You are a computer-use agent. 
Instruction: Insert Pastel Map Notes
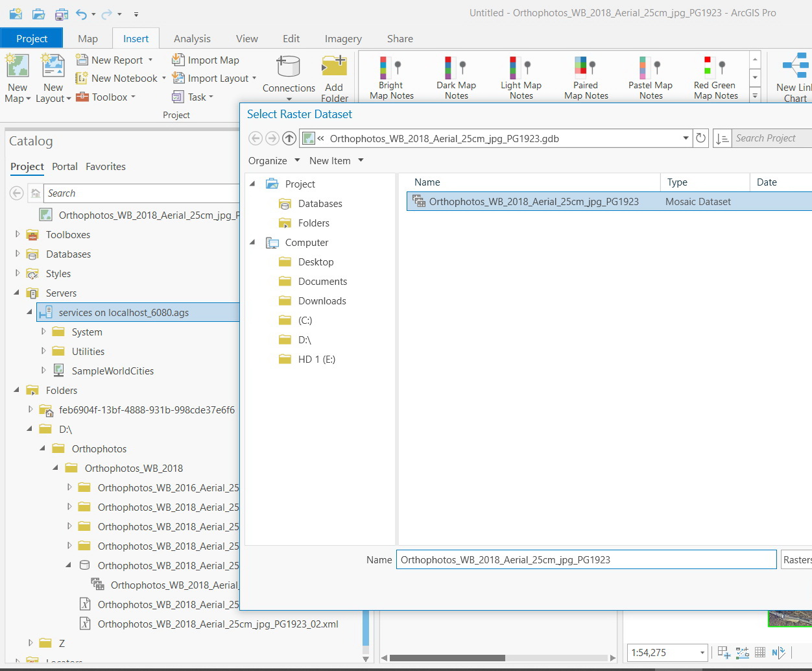click(651, 78)
